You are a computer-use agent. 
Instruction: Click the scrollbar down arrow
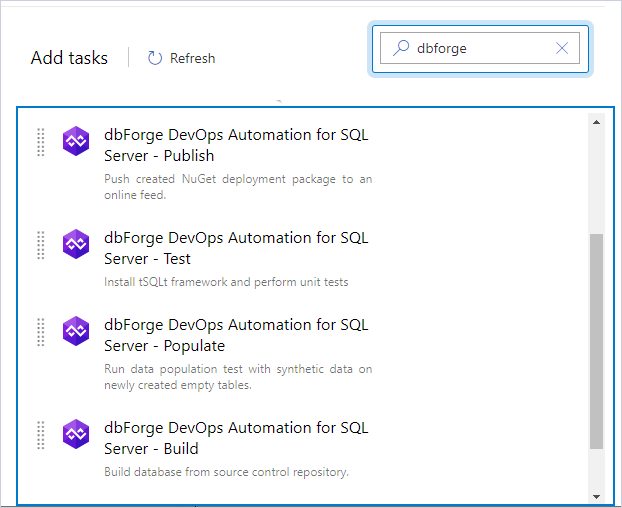click(596, 496)
